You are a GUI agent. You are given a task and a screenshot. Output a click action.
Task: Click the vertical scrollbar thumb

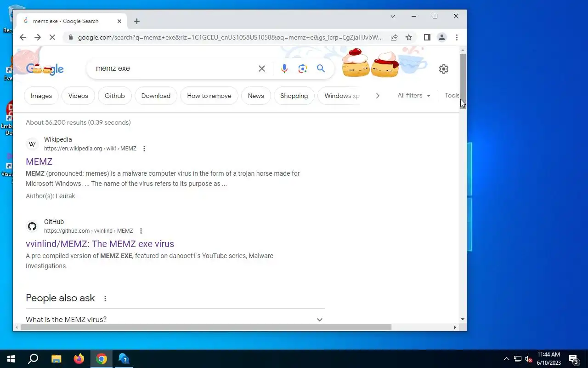pos(463,80)
